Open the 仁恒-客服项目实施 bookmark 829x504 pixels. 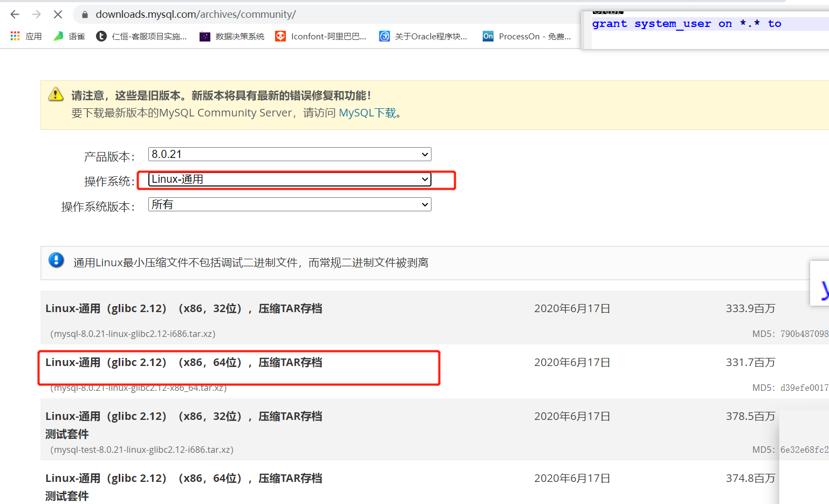coord(141,36)
